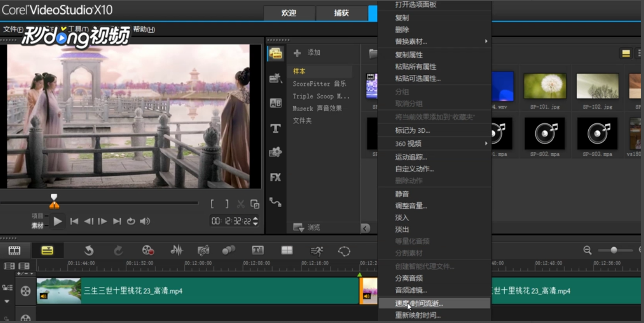The height and width of the screenshot is (323, 644).
Task: Select the SP-I01.jpg dandelion thumbnail
Action: pos(545,86)
